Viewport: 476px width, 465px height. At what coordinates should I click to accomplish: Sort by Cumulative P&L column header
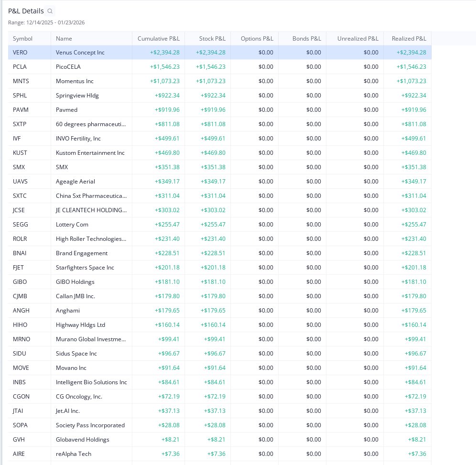tap(159, 39)
